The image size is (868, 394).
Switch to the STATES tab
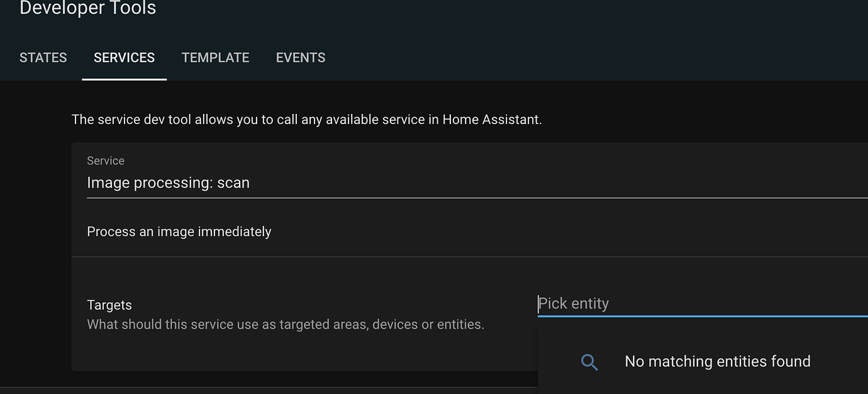click(x=43, y=58)
